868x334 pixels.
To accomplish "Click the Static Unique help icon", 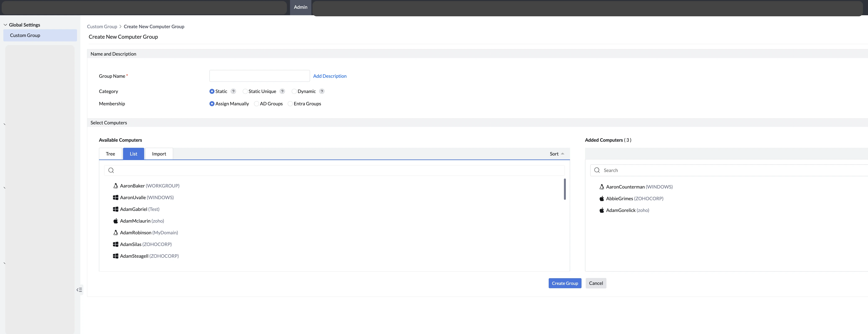I will click(282, 91).
